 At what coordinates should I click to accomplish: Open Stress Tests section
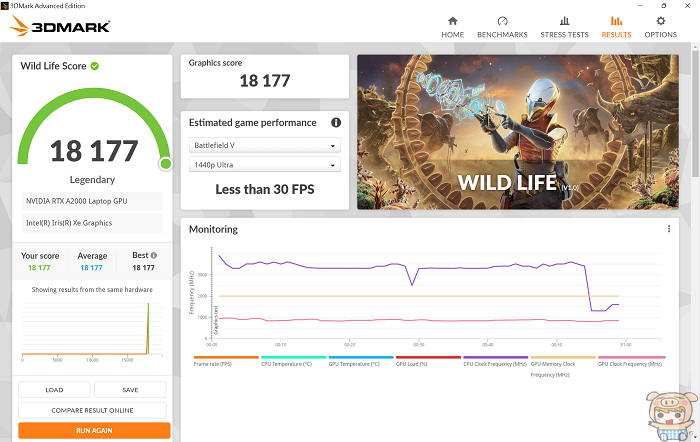[564, 21]
